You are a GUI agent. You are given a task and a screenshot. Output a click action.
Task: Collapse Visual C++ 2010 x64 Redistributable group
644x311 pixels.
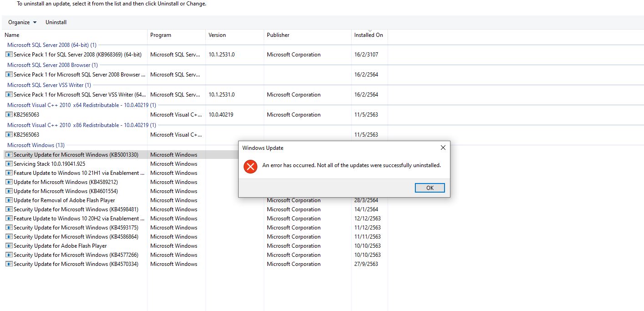pos(82,105)
